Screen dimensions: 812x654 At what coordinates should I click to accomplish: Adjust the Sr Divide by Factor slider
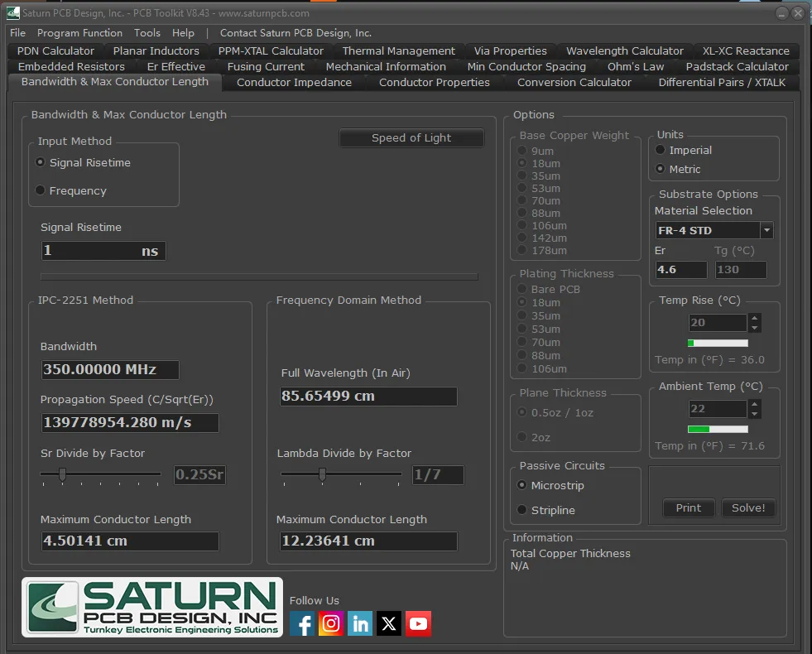[x=63, y=474]
